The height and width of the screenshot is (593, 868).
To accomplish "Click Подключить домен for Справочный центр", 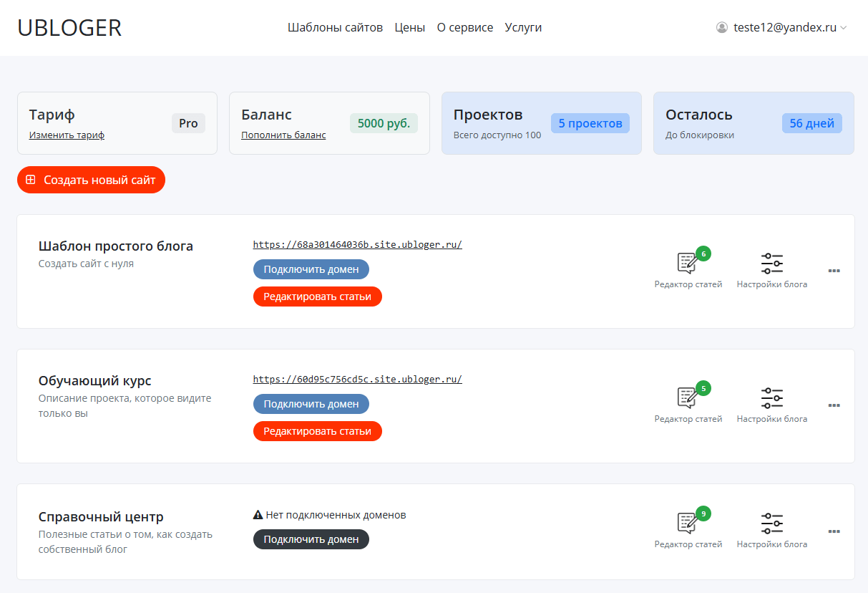I will click(x=311, y=539).
